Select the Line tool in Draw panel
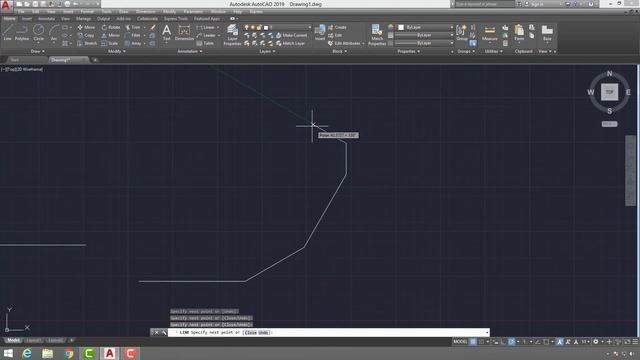Screen dimensions: 640x360 7,32
